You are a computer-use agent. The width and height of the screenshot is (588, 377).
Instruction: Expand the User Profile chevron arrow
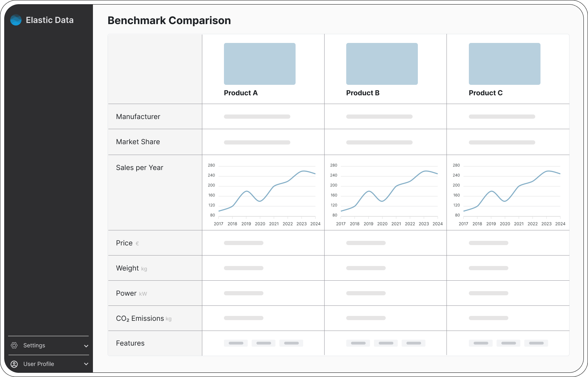click(x=86, y=364)
